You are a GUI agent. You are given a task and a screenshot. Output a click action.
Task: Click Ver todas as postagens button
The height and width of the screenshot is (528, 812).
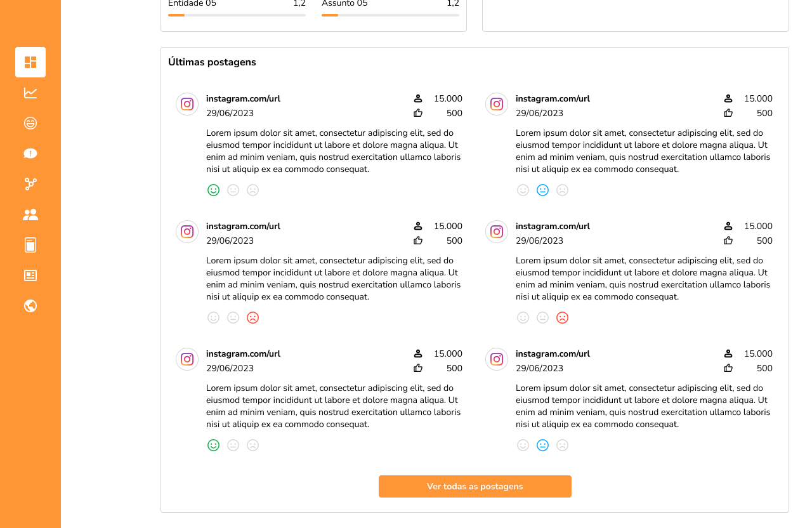point(475,486)
